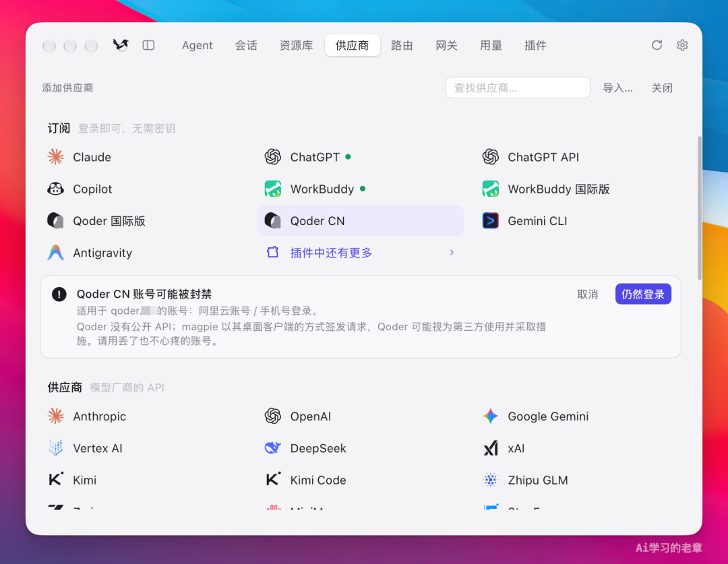The image size is (728, 564).
Task: Click the ChatGPT API logo icon
Action: [x=491, y=157]
